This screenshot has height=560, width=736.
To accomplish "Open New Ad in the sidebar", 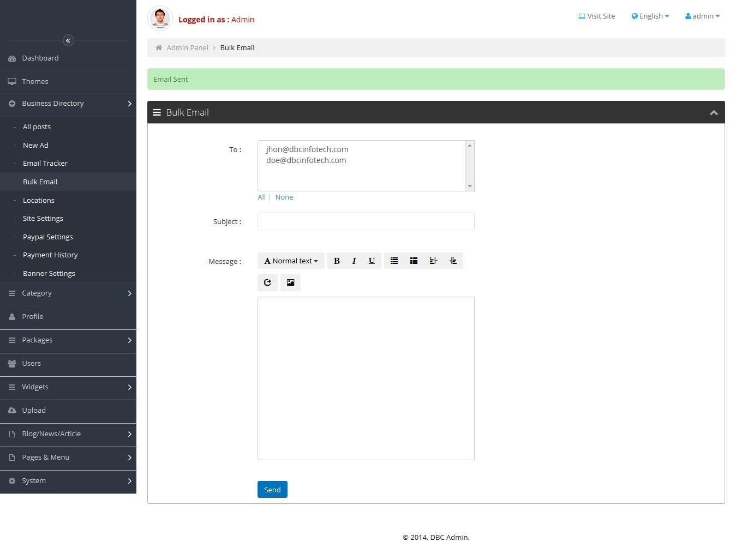I will point(68,146).
